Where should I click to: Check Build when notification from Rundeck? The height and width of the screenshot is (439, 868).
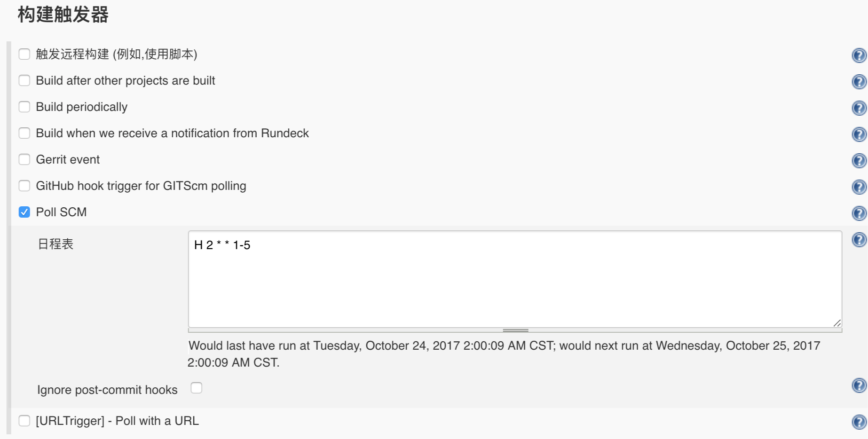coord(24,133)
